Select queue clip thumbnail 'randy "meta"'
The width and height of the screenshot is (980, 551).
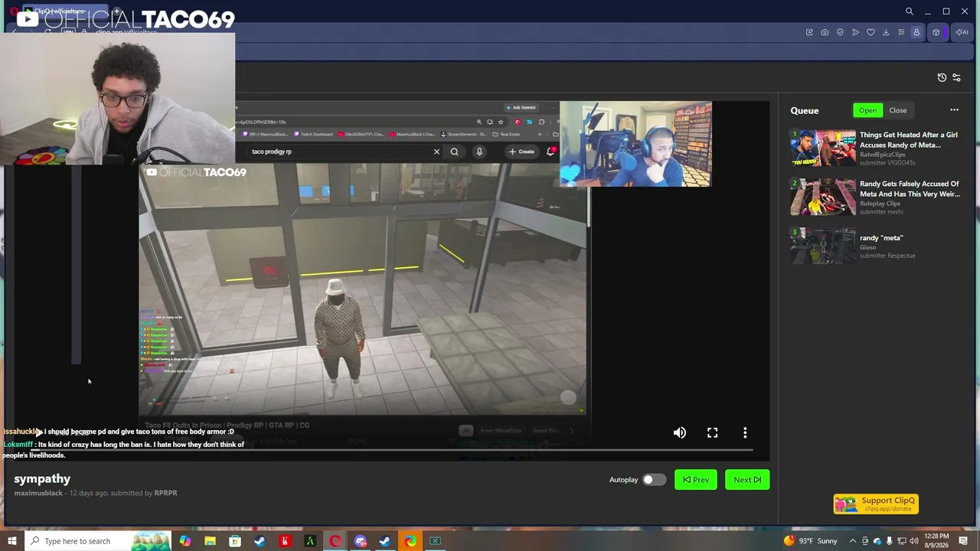point(823,246)
